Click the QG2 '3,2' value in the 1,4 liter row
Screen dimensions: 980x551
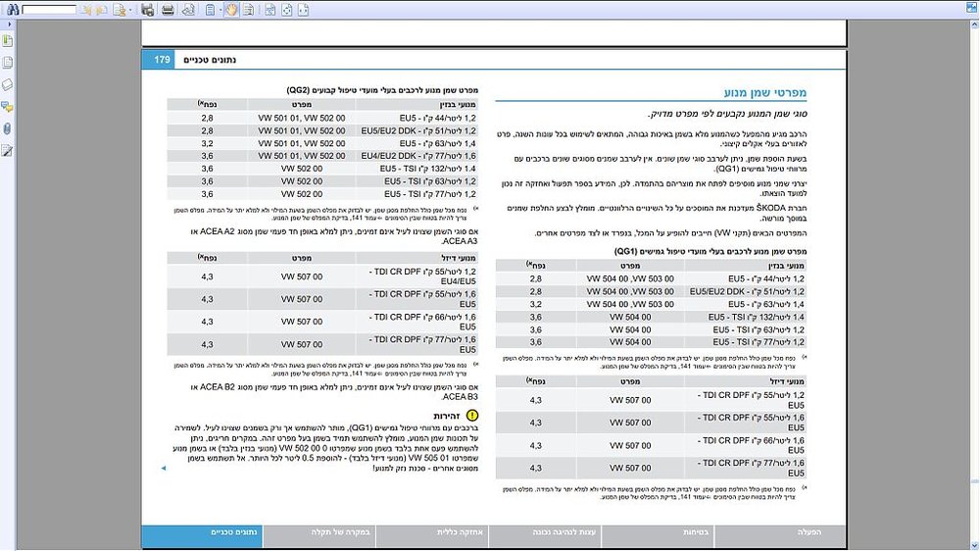(207, 143)
